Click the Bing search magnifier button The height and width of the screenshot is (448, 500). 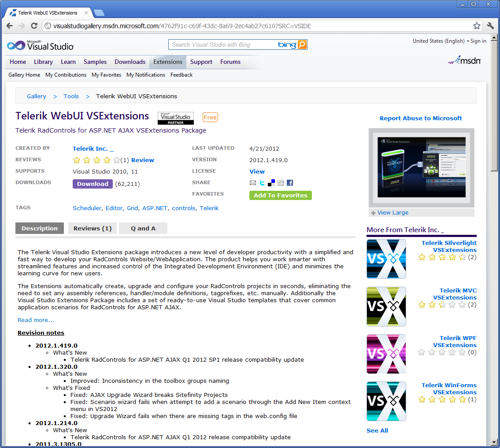302,44
